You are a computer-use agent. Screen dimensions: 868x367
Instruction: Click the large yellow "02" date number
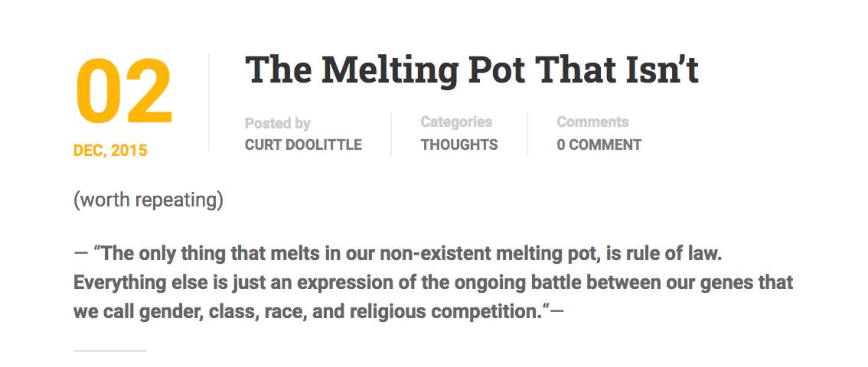click(123, 93)
